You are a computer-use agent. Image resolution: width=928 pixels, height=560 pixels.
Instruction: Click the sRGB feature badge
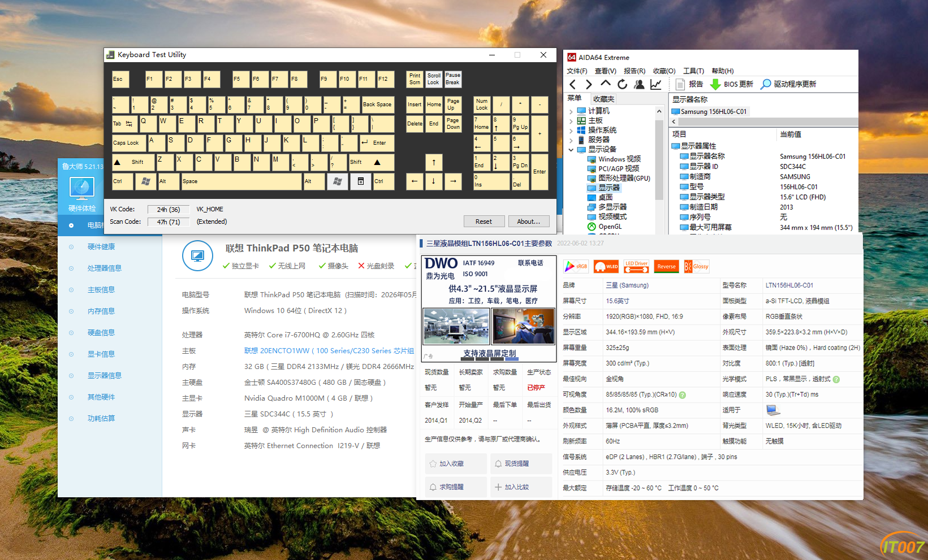[x=576, y=267]
